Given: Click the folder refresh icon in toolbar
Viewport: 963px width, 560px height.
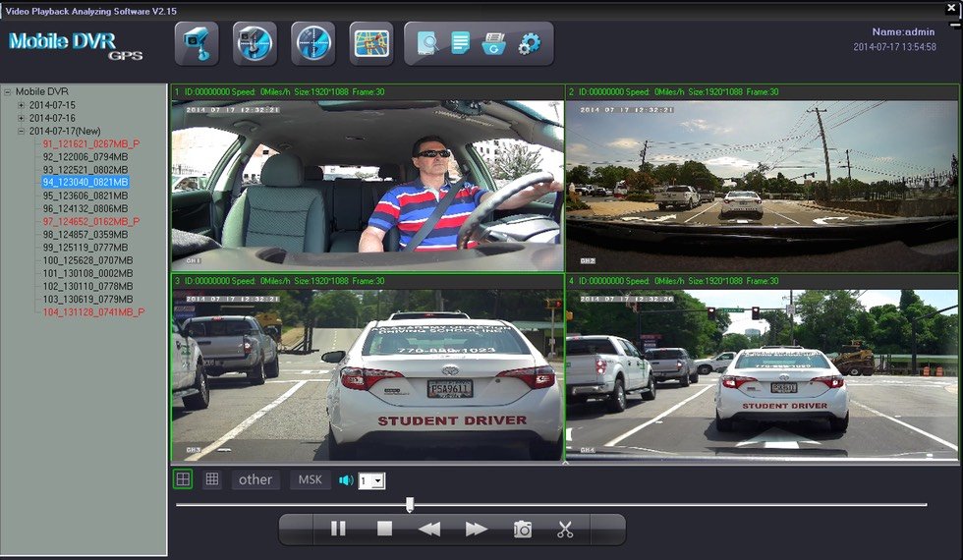Looking at the screenshot, I should 494,43.
